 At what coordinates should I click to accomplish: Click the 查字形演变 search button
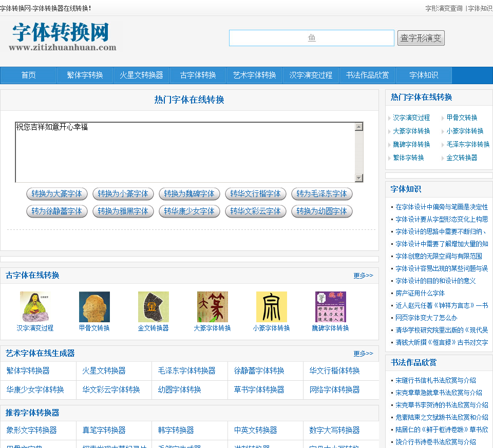(421, 38)
